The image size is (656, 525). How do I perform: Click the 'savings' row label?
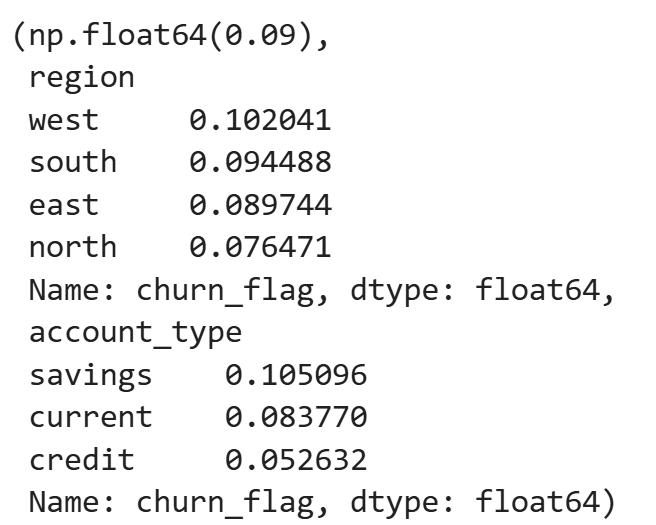coord(91,375)
